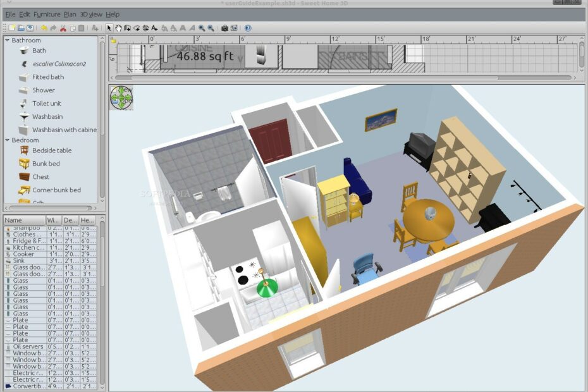Viewport: 588px width, 392px height.
Task: Click the Italic text style icon
Action: point(192,28)
